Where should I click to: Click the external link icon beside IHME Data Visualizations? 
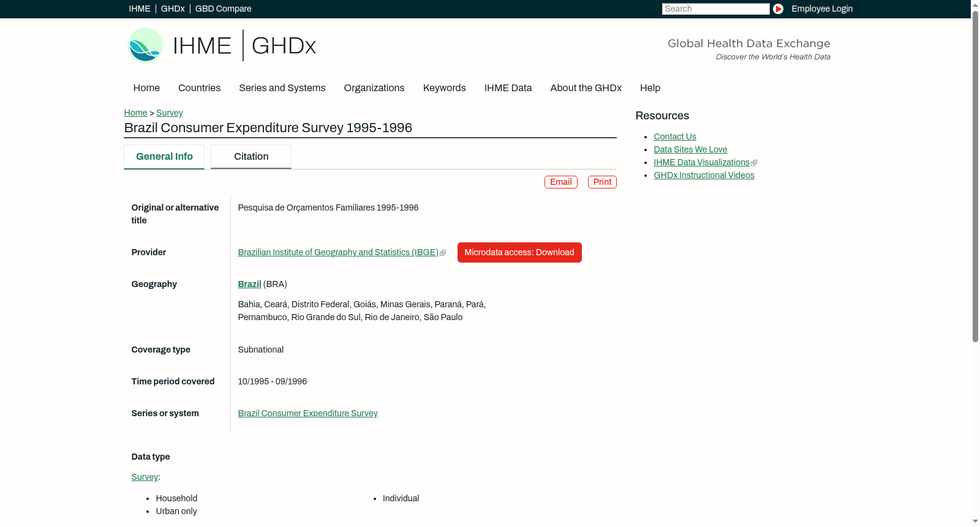(x=754, y=163)
